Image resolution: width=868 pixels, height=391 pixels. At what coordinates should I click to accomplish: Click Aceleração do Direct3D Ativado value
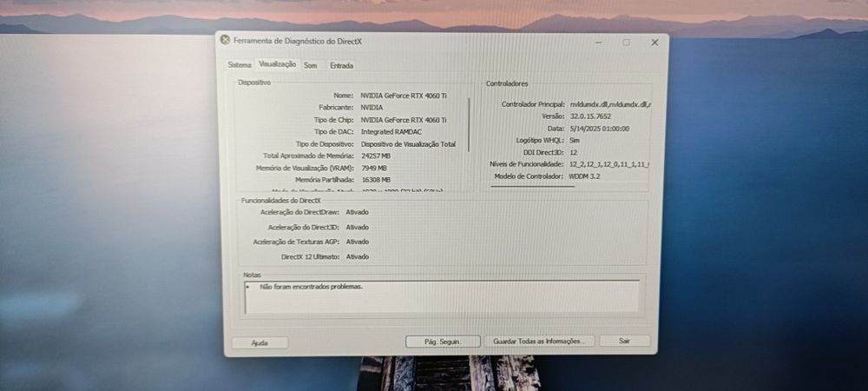tap(357, 227)
